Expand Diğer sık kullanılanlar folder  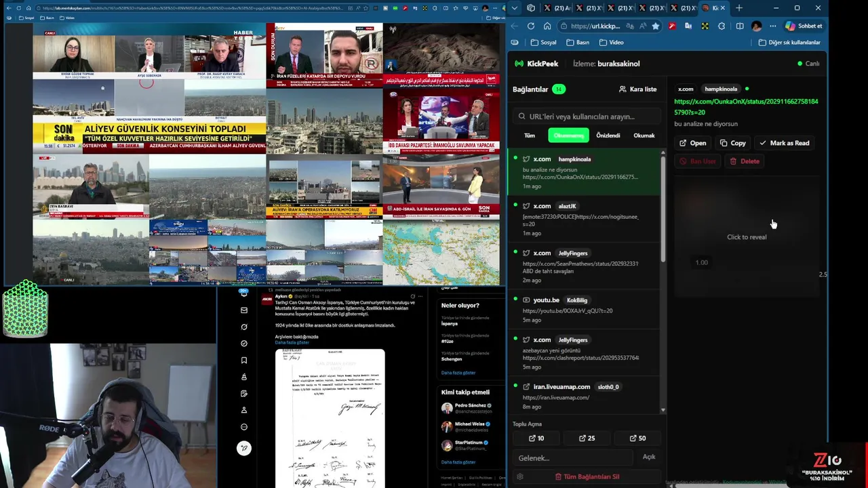click(789, 42)
